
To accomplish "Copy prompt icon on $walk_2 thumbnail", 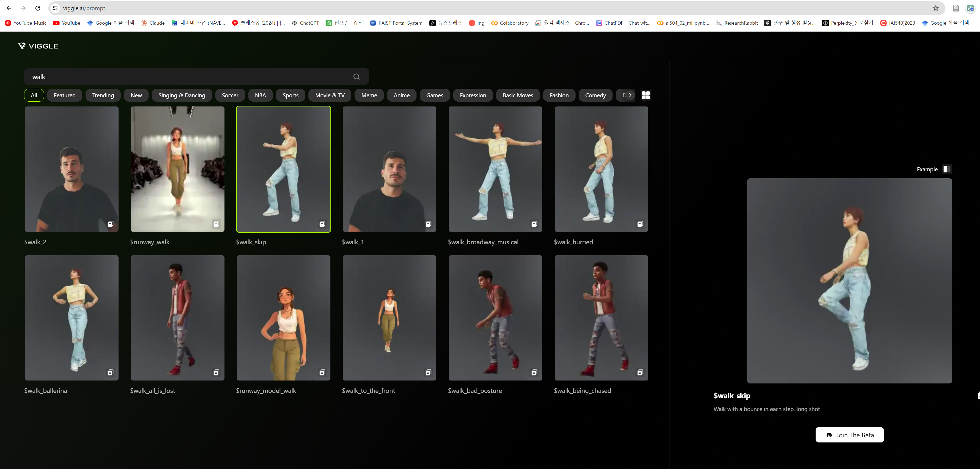I will [110, 224].
